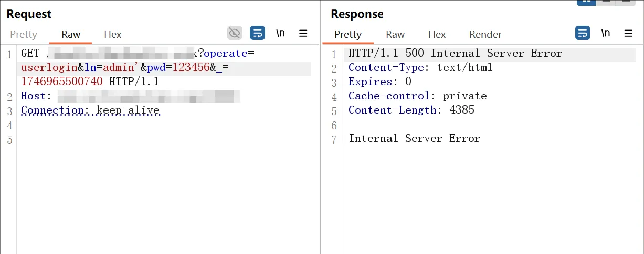
Task: Click the GET method in the request line
Action: 30,53
